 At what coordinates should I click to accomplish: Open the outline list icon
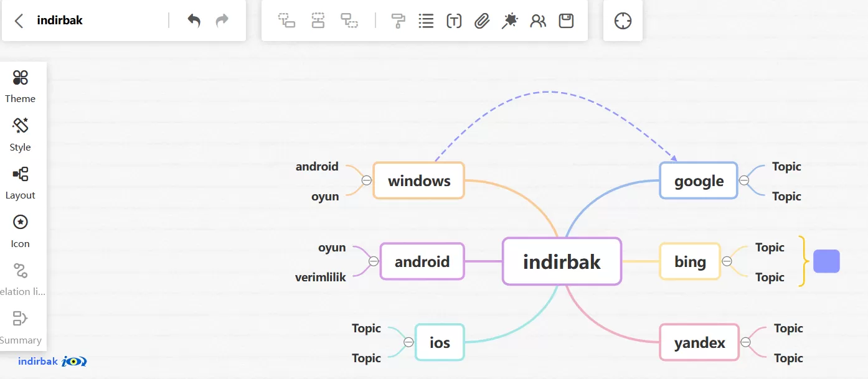click(x=426, y=21)
